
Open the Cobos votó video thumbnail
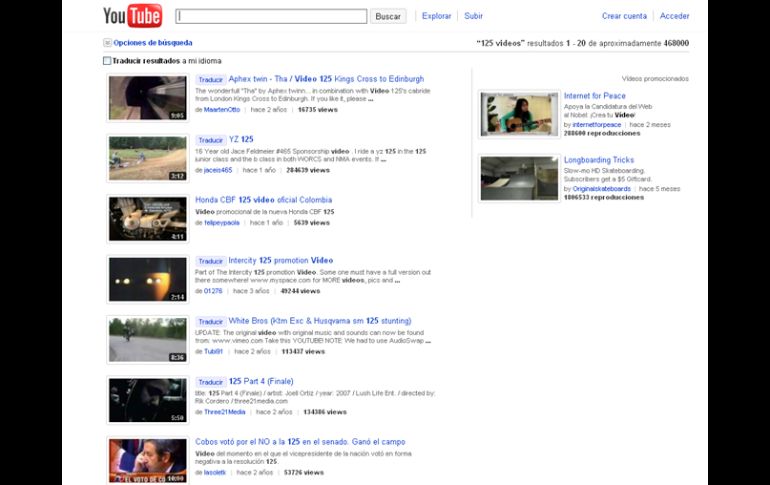[147, 459]
